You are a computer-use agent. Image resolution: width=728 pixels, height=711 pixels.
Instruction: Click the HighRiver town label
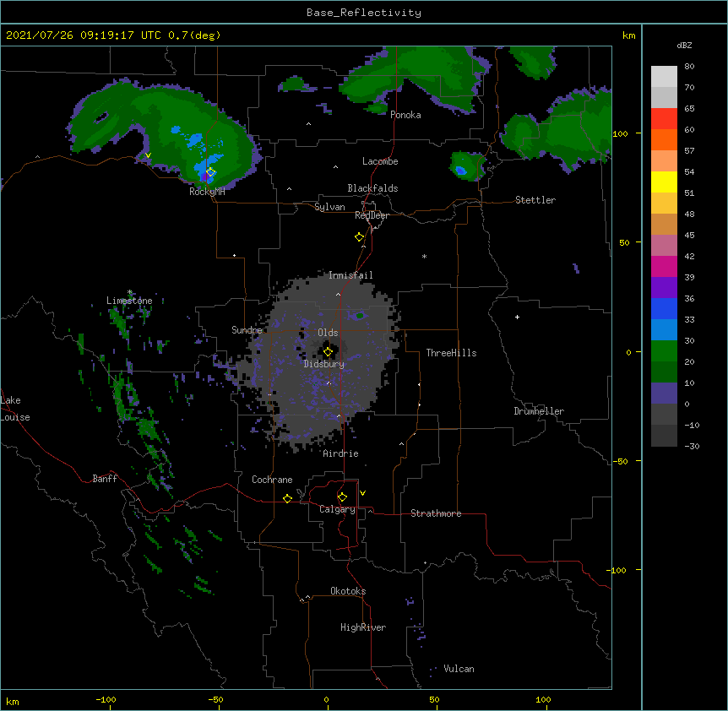click(363, 627)
